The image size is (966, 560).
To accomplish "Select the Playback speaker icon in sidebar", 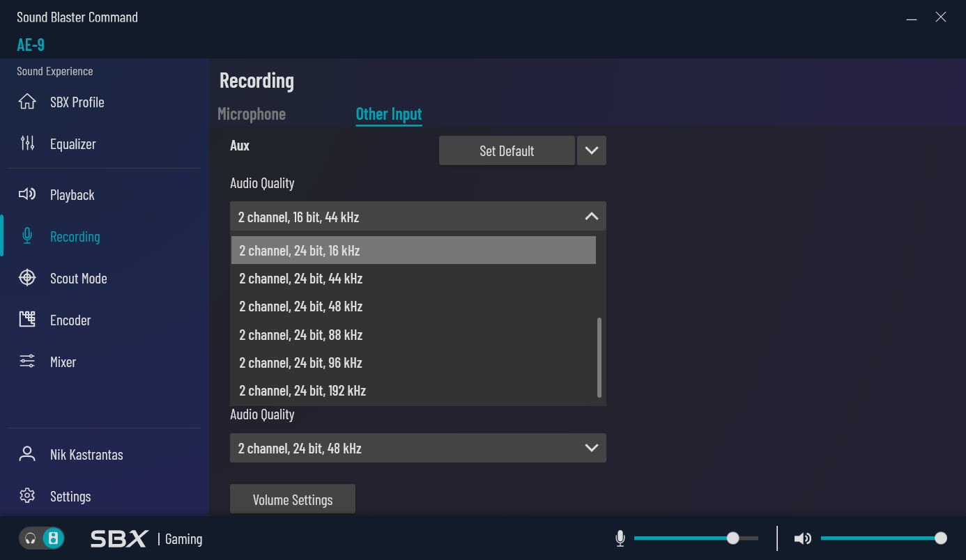I will click(x=27, y=194).
